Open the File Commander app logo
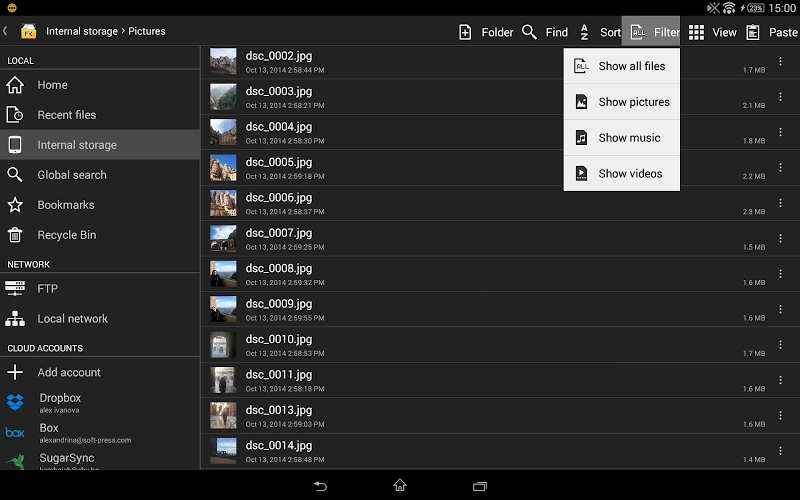Screen dimensions: 800x500 click(x=29, y=32)
